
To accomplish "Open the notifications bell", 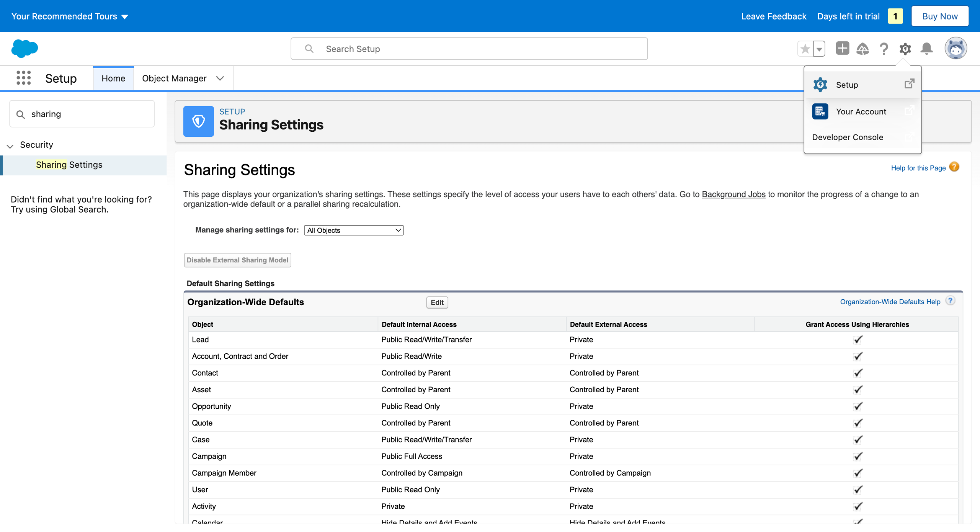I will tap(926, 49).
